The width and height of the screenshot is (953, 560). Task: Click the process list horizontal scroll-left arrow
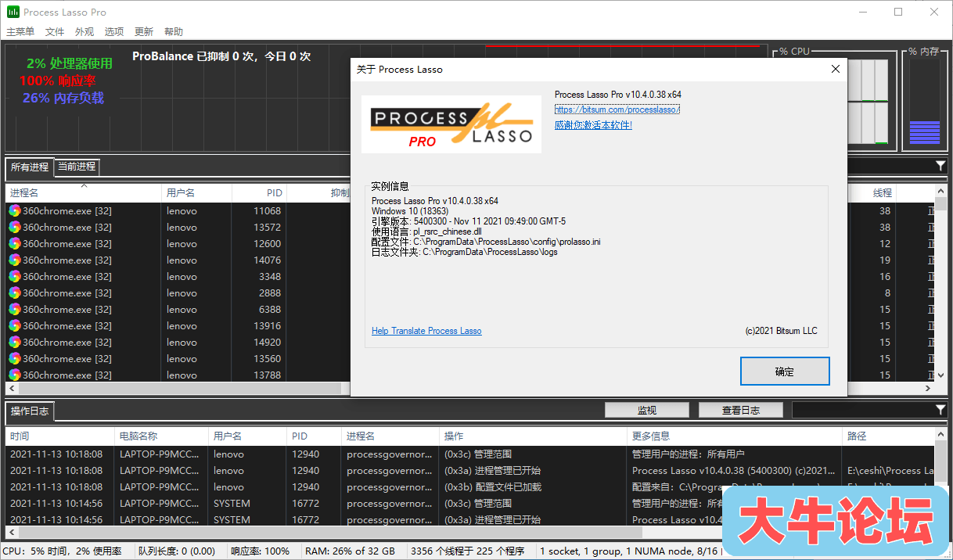12,388
